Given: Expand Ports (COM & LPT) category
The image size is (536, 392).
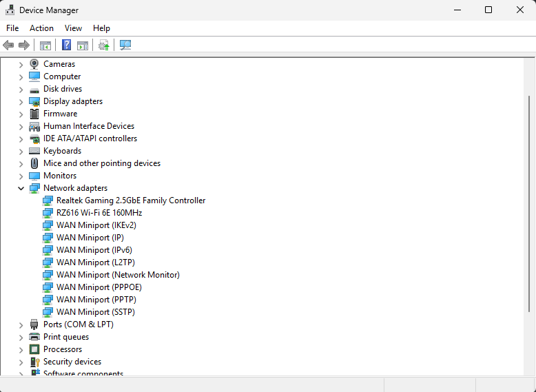Looking at the screenshot, I should tap(21, 325).
